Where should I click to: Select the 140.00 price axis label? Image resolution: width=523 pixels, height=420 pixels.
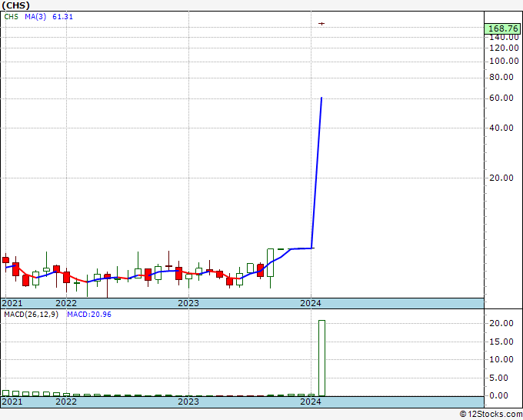(504, 38)
